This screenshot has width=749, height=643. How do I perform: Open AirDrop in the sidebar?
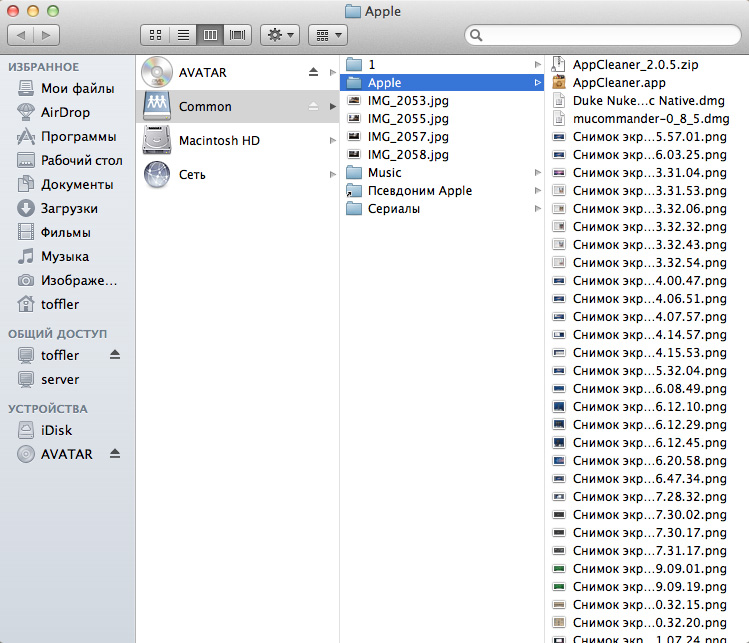(x=65, y=112)
